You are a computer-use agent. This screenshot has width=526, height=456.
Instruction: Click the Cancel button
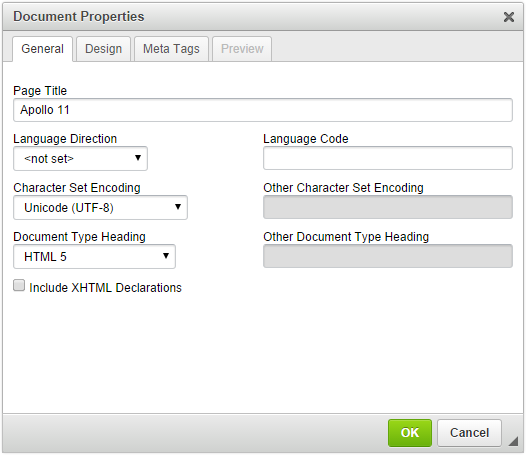[x=470, y=433]
